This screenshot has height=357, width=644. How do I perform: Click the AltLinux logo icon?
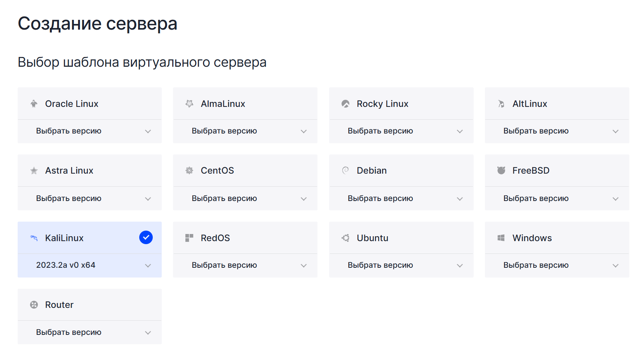coord(501,103)
